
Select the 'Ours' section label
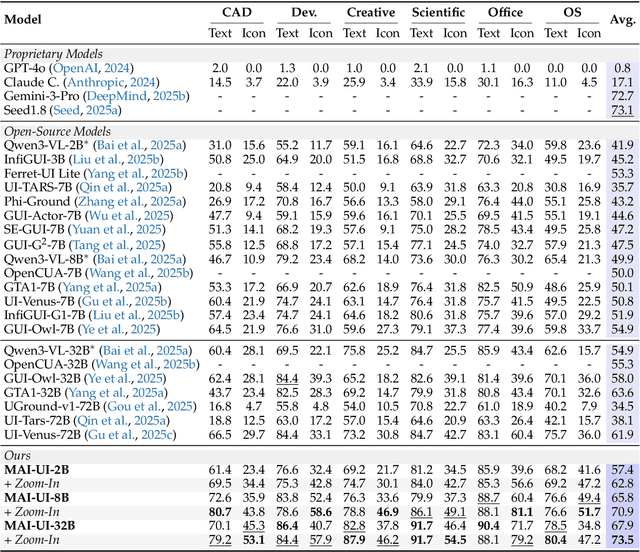pyautogui.click(x=17, y=456)
